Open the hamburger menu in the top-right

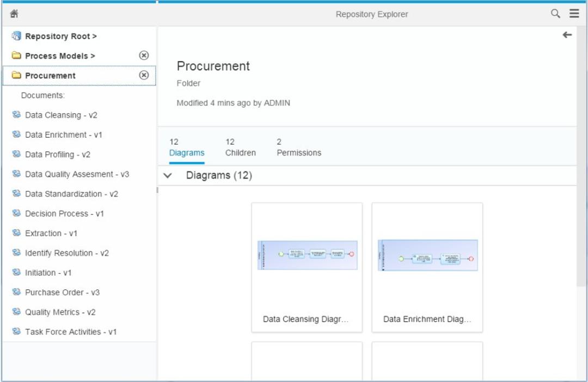coord(574,14)
